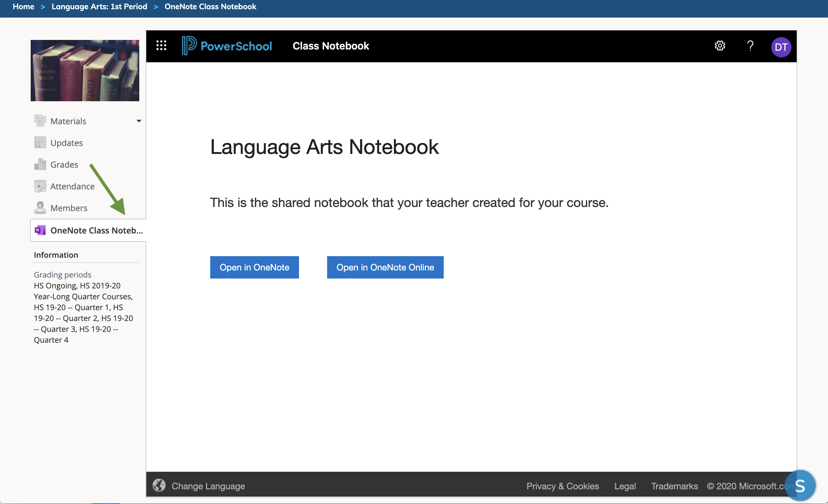Click the globe icon next to Change Language
The image size is (828, 504).
159,485
